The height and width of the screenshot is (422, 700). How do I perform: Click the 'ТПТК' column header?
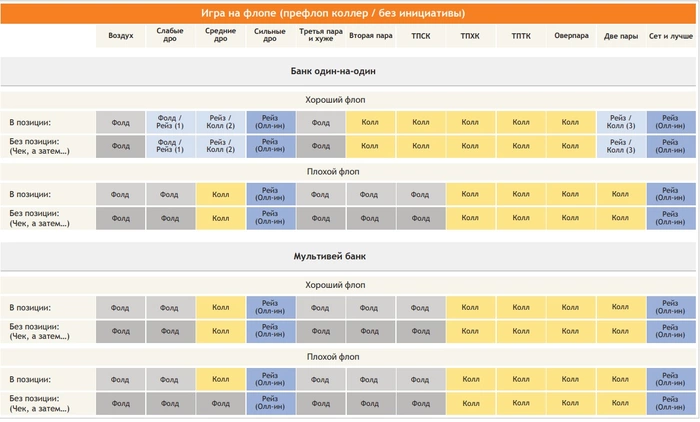[521, 36]
